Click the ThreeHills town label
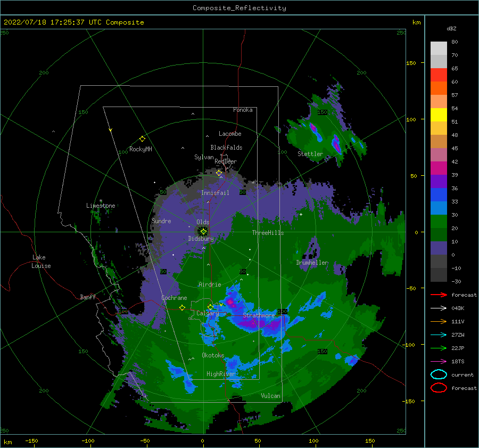This screenshot has width=479, height=448. [268, 233]
